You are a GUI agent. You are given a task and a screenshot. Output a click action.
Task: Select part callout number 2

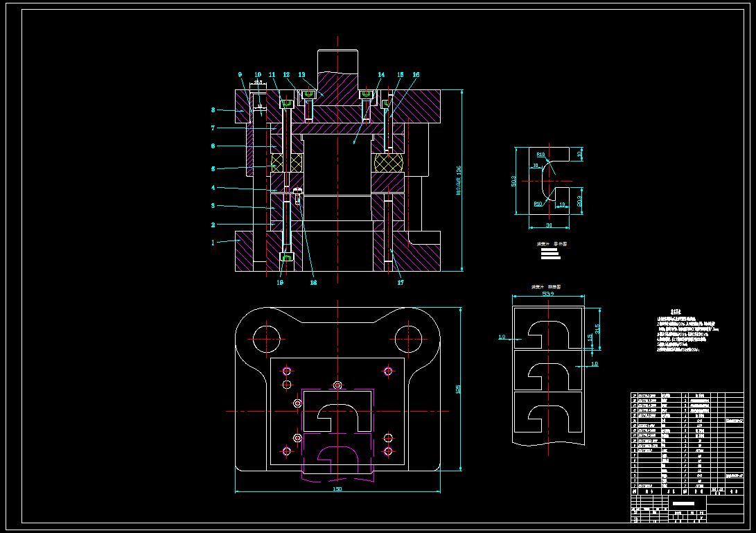point(213,225)
